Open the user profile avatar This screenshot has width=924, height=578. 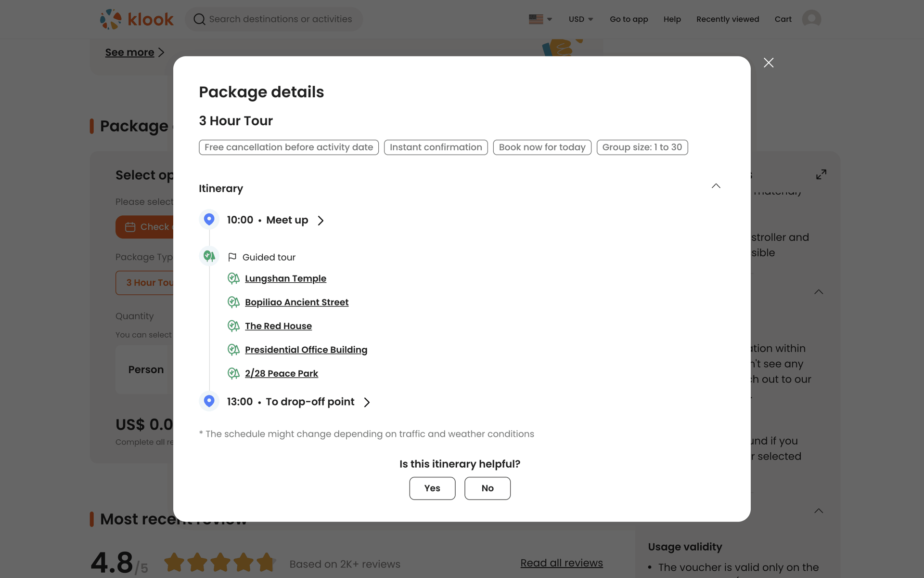pyautogui.click(x=811, y=19)
